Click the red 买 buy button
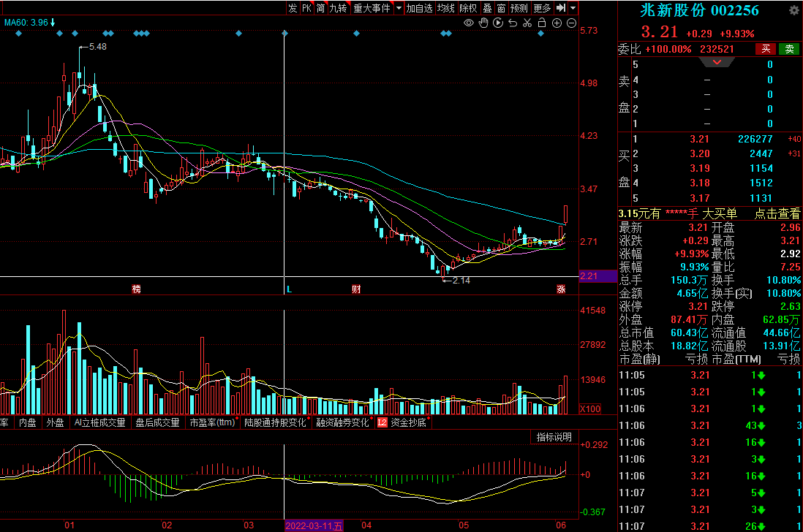 pyautogui.click(x=766, y=48)
